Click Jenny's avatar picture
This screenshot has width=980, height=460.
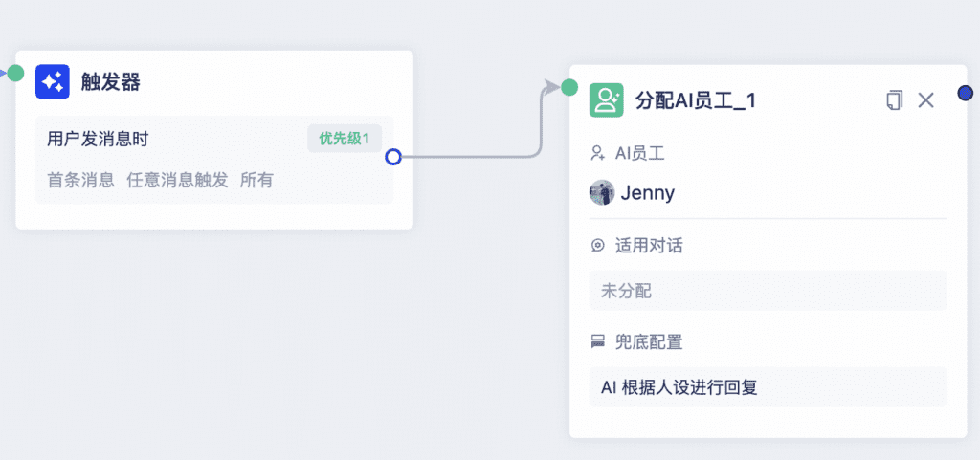click(x=602, y=193)
